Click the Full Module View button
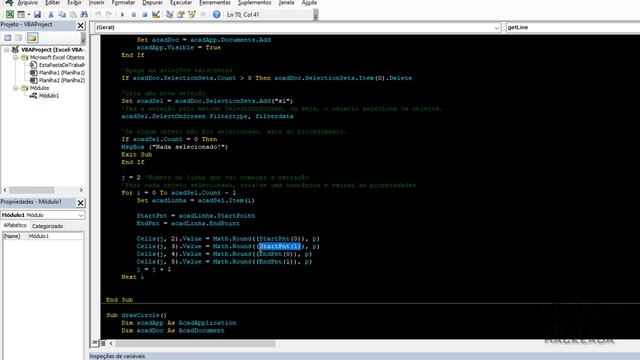 click(103, 343)
